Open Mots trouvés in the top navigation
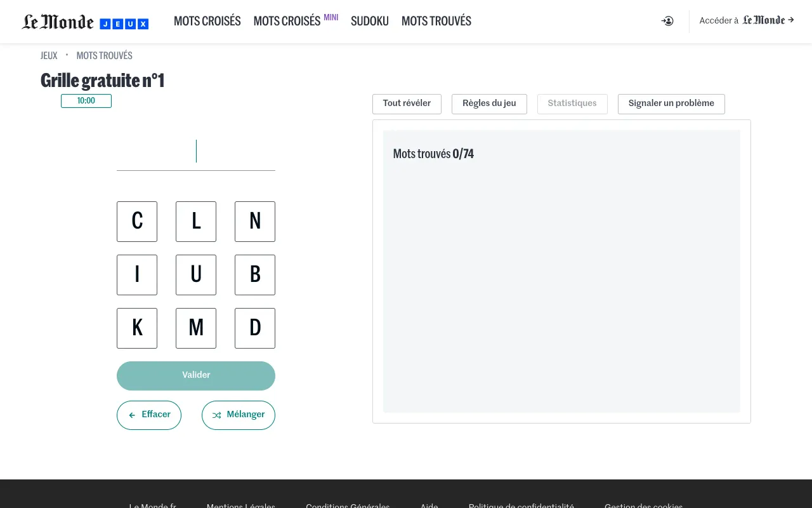Screen dimensions: 812x508 [436, 22]
